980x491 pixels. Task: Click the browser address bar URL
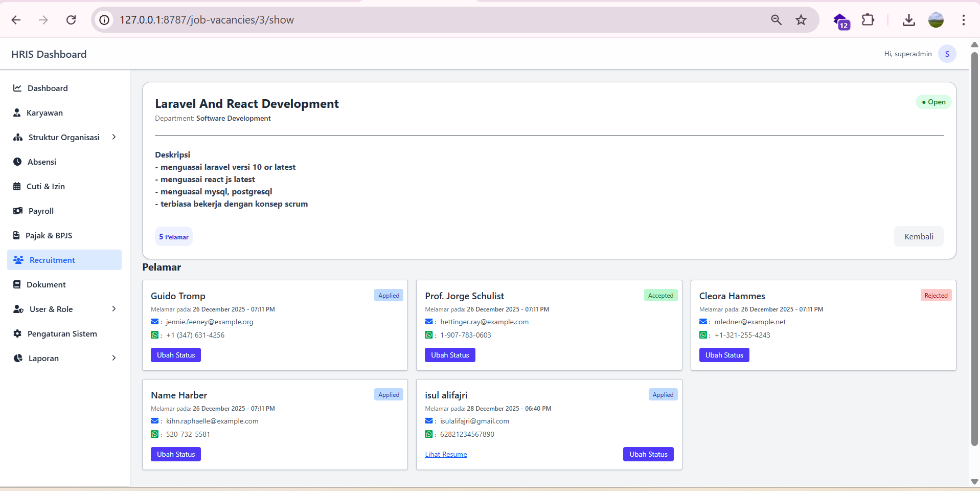tap(207, 20)
